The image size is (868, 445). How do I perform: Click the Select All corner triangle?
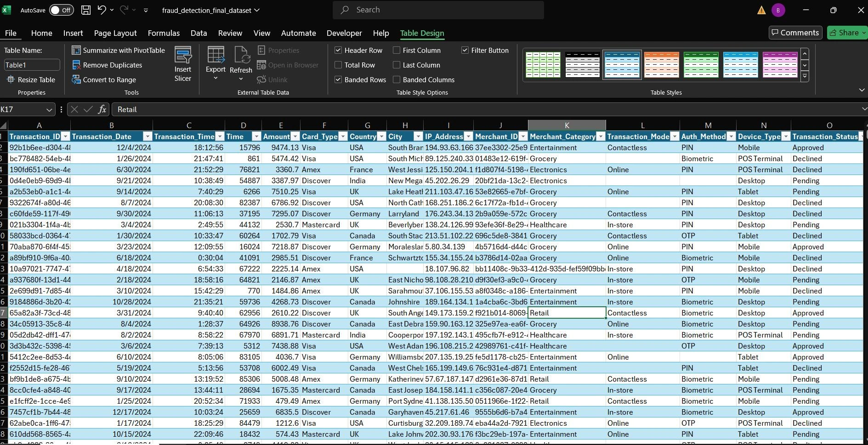4,125
